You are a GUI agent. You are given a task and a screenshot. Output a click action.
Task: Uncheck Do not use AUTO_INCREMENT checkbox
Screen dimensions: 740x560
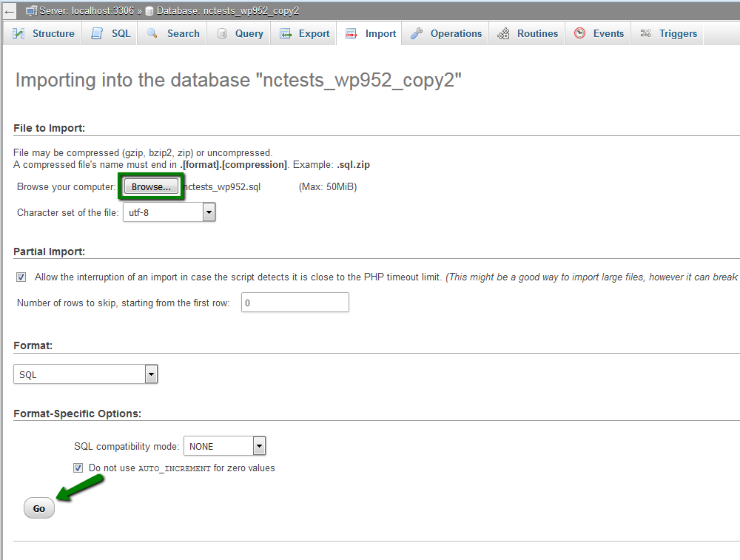click(78, 468)
